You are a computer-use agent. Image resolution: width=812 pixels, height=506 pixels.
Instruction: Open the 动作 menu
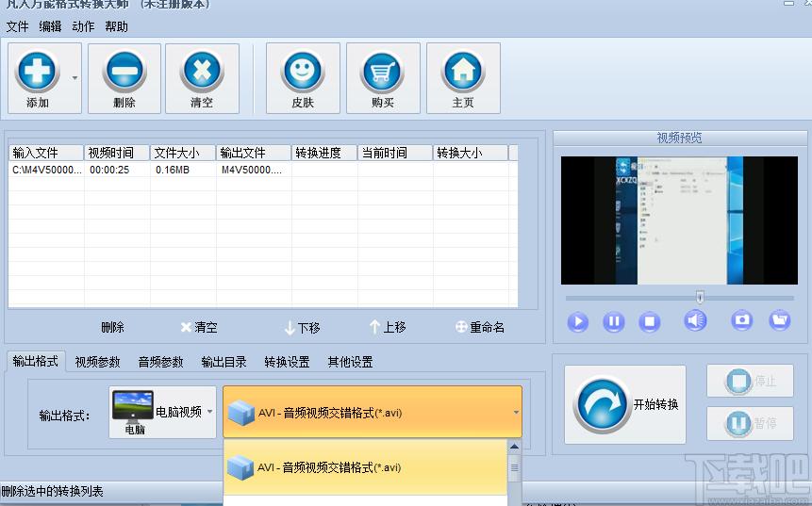(83, 26)
